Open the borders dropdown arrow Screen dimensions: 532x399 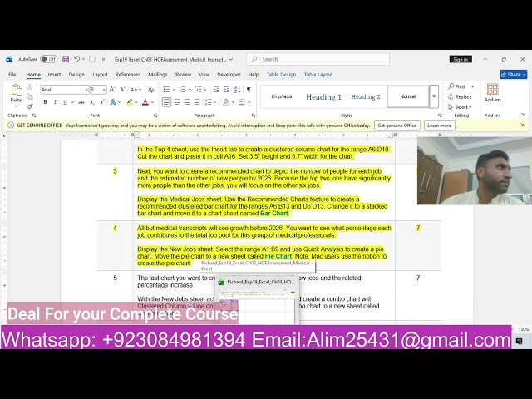pos(249,102)
